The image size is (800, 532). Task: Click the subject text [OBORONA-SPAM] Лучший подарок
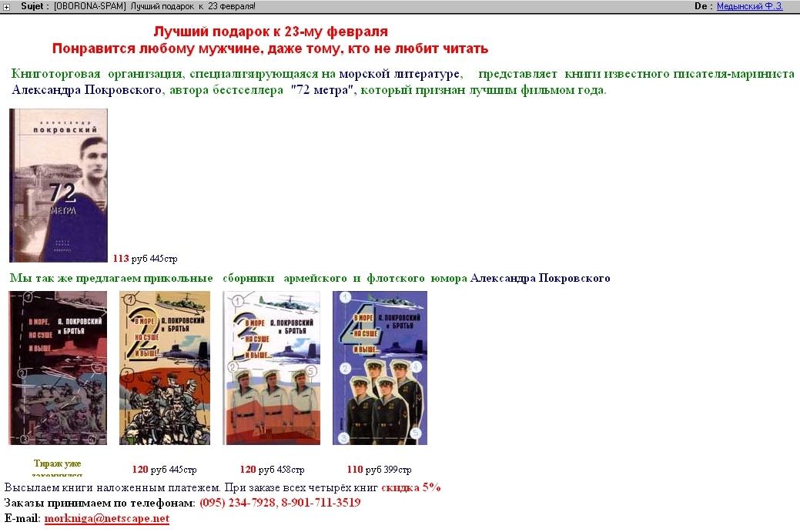[x=155, y=6]
